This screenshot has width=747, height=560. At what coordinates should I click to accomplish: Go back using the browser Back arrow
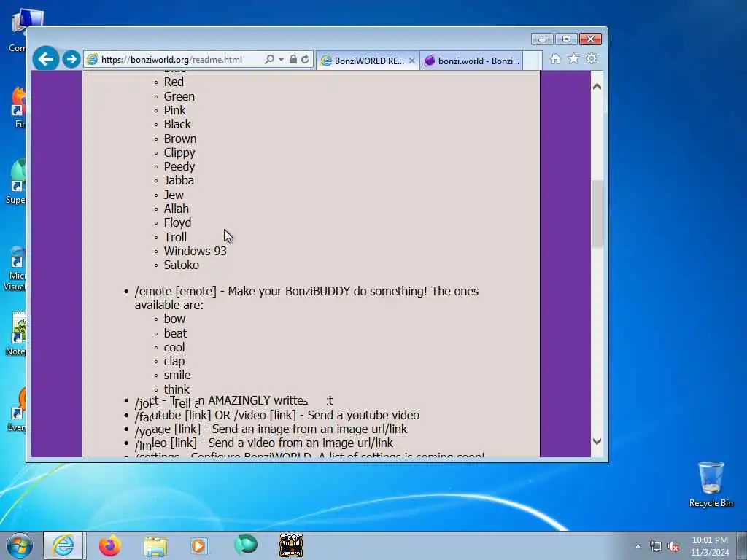[x=46, y=59]
